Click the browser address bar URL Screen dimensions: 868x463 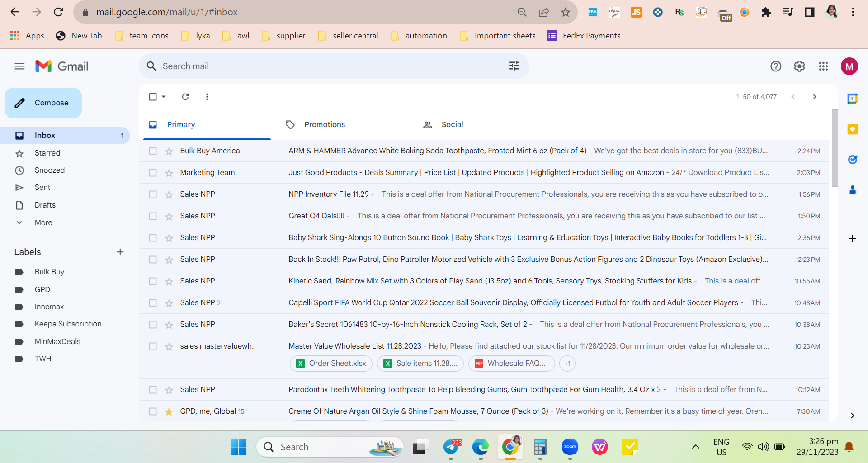point(167,12)
